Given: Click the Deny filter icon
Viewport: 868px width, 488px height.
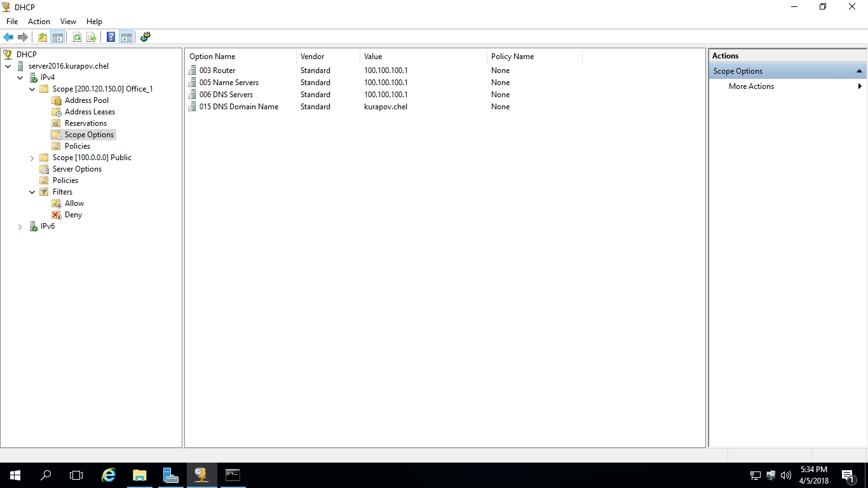Looking at the screenshot, I should coord(57,215).
